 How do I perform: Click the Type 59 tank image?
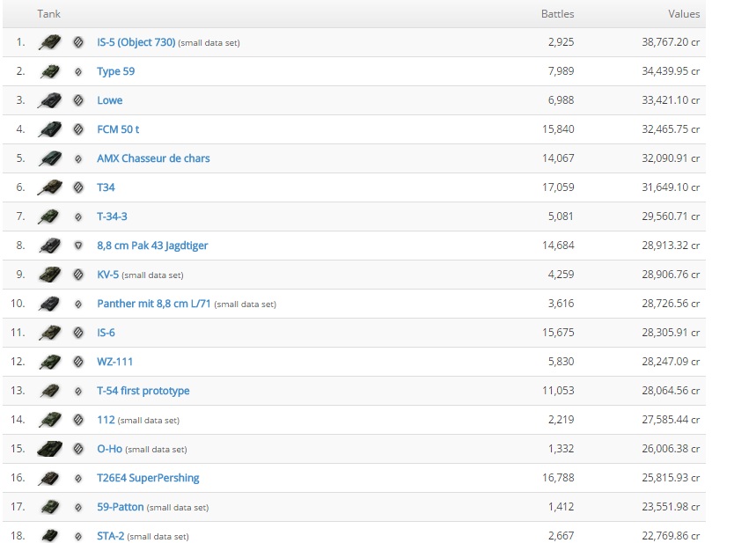click(49, 71)
